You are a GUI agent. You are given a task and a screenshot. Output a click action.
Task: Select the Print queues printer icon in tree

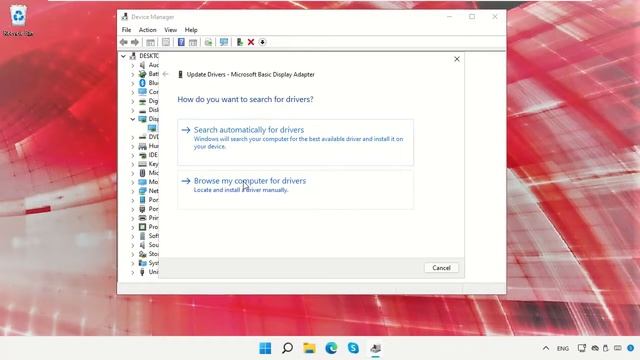pyautogui.click(x=142, y=218)
